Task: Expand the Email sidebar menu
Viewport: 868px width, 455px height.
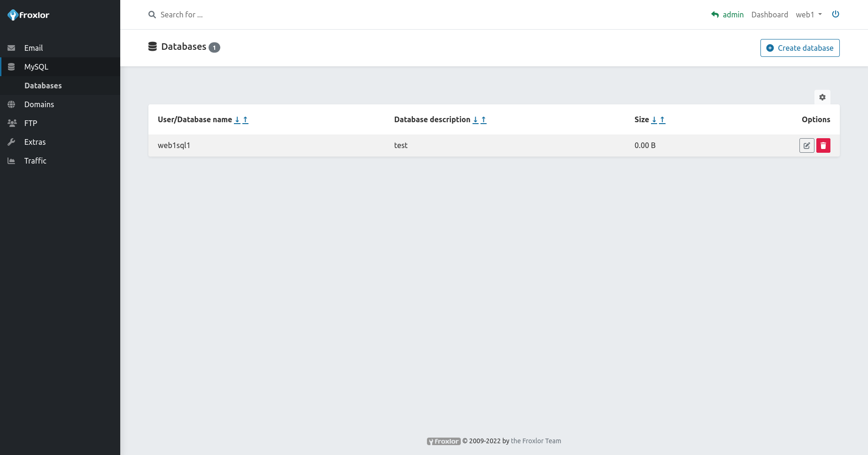Action: (x=33, y=48)
